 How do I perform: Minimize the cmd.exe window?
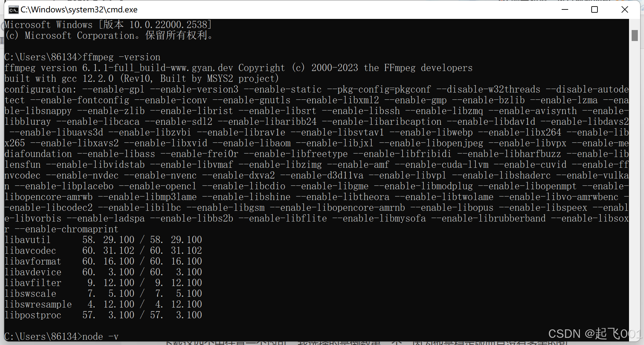(x=565, y=9)
